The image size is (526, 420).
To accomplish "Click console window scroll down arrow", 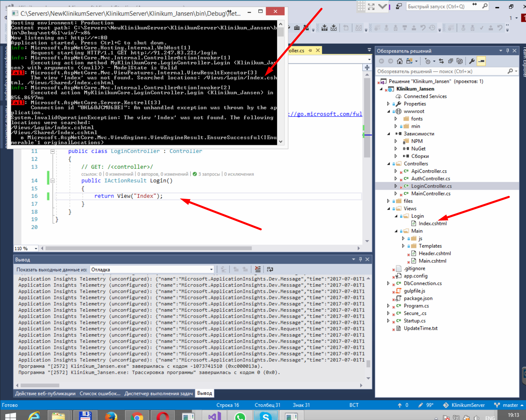I will pos(281,142).
